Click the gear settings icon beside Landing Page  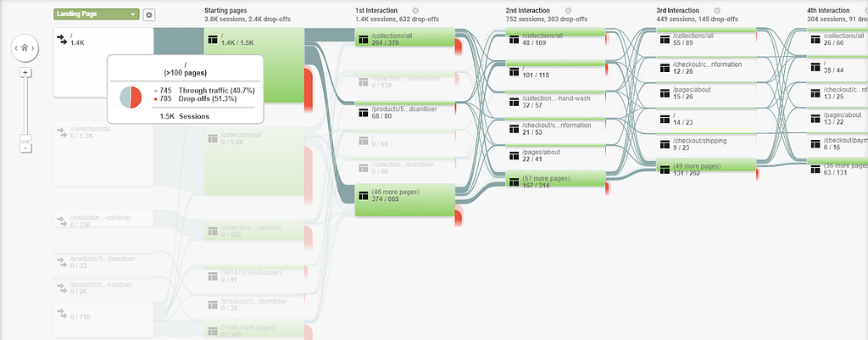click(x=148, y=14)
